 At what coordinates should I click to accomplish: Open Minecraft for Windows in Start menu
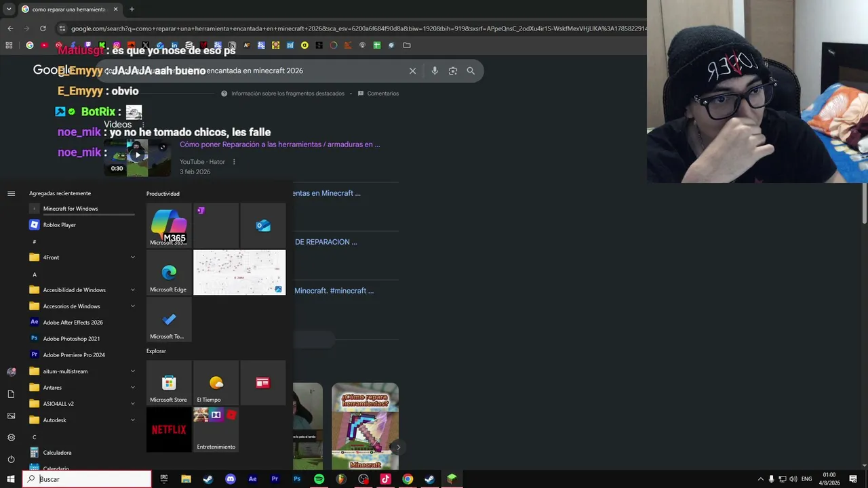click(81, 209)
